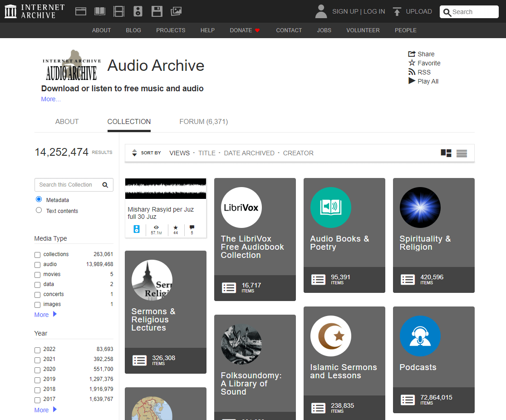Image resolution: width=506 pixels, height=420 pixels.
Task: Check the concerts media type box
Action: [37, 295]
